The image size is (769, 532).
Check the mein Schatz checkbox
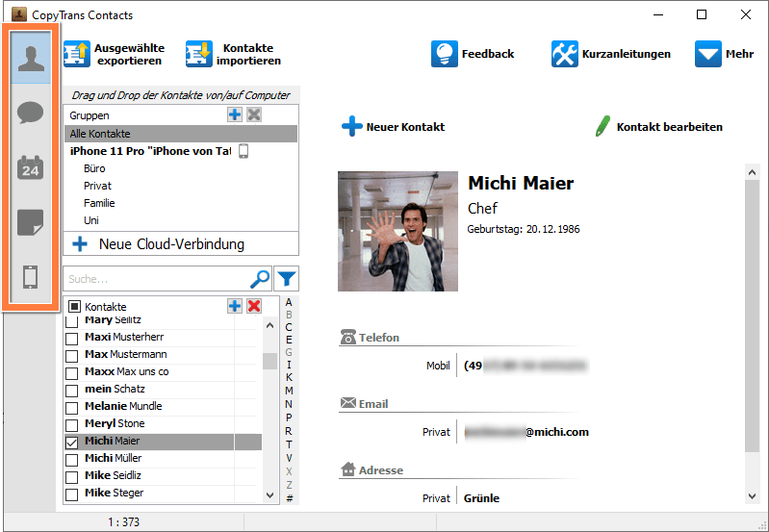71,391
